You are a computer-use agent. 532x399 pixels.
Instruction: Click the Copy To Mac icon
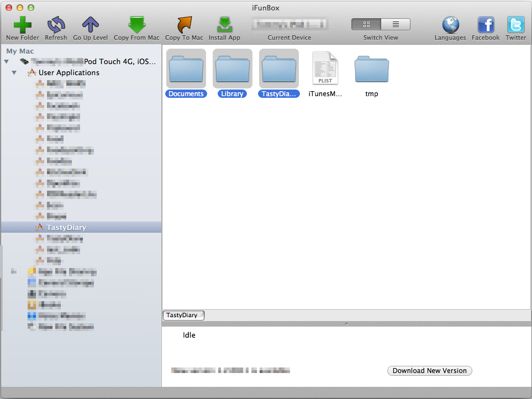tap(184, 25)
